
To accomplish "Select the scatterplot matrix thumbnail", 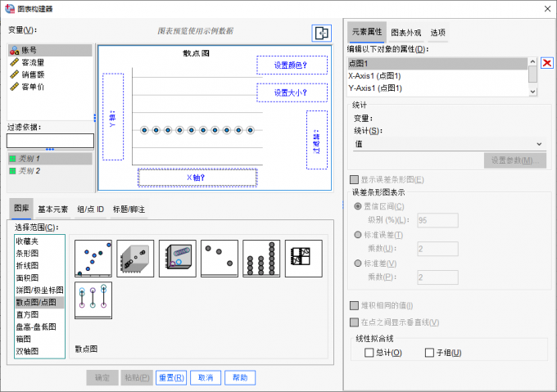I will tap(303, 259).
